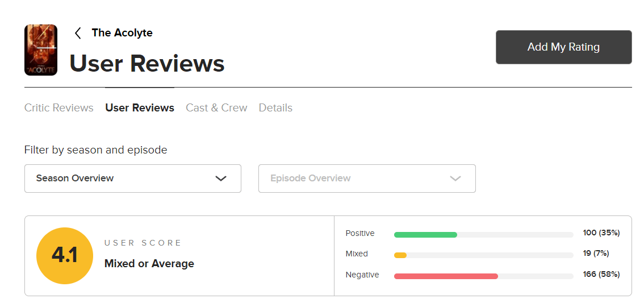Select the User Reviews tab
Viewport: 644px width, 307px height.
[x=140, y=108]
